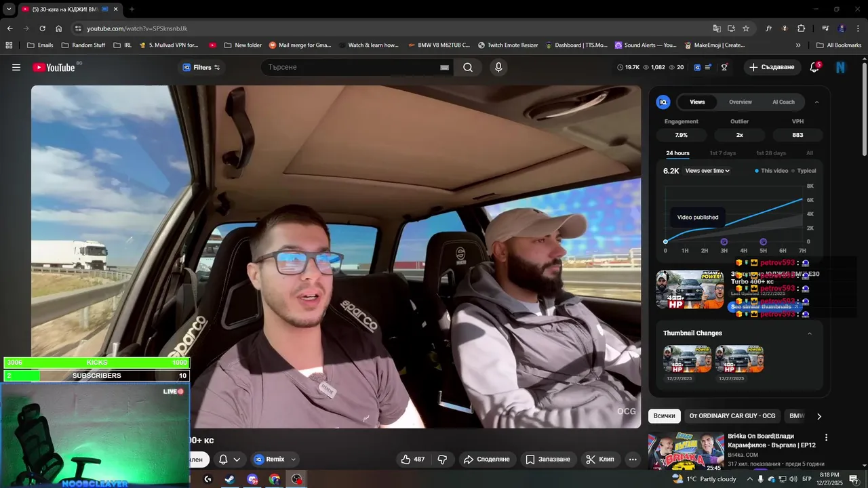Expand the hidden bookmarks chevron
This screenshot has height=488, width=868.
(798, 45)
